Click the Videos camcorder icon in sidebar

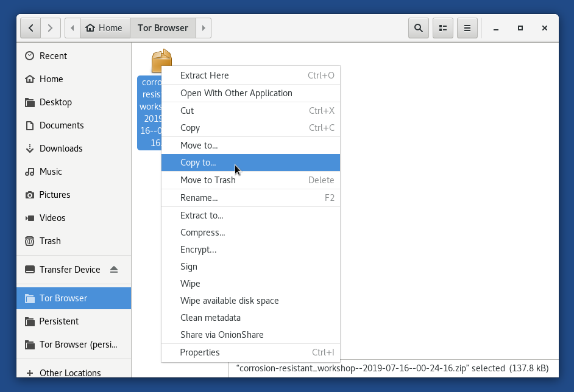tap(30, 218)
